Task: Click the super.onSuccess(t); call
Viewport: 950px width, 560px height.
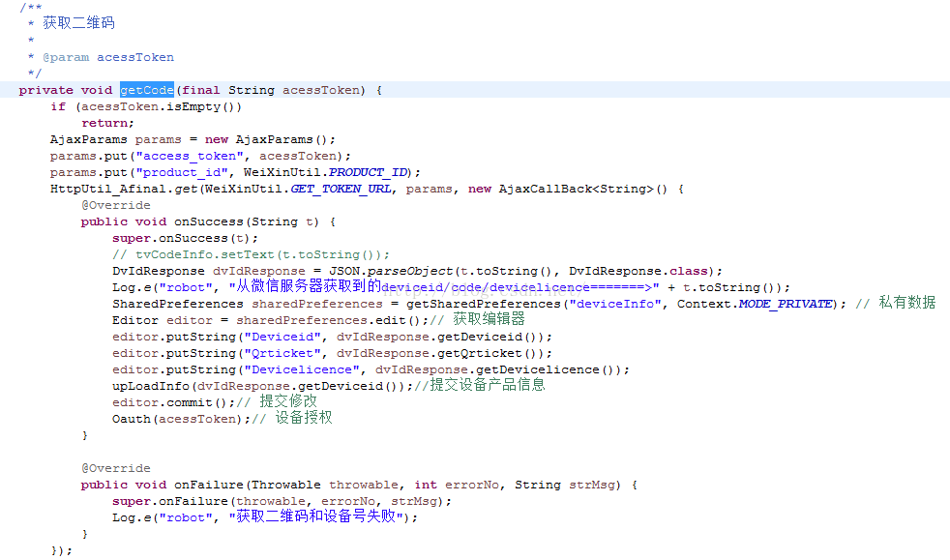Action: tap(185, 238)
